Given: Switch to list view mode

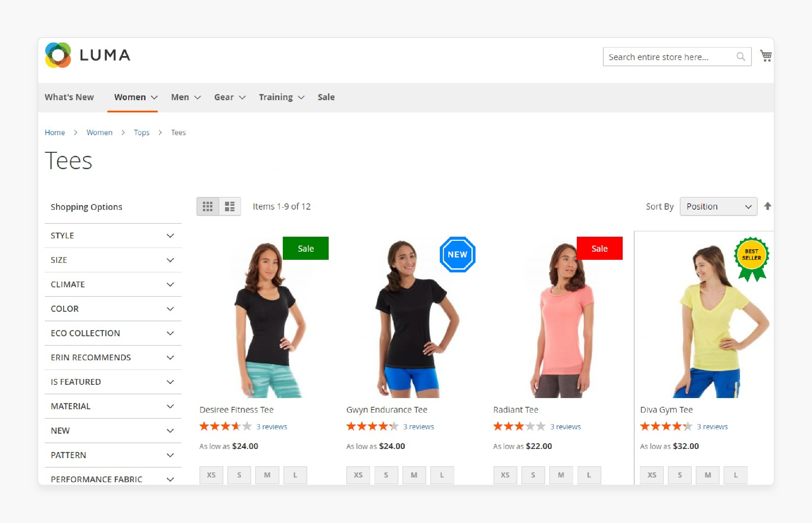Looking at the screenshot, I should [x=230, y=206].
